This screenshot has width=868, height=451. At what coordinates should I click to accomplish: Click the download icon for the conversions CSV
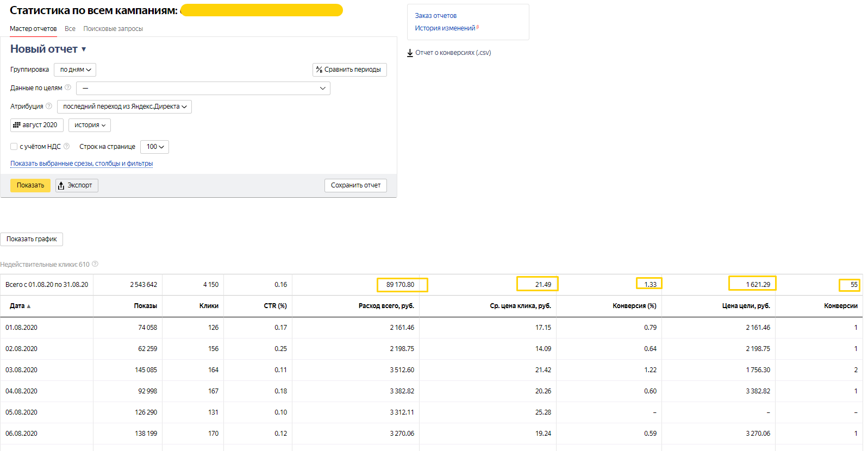(x=410, y=53)
